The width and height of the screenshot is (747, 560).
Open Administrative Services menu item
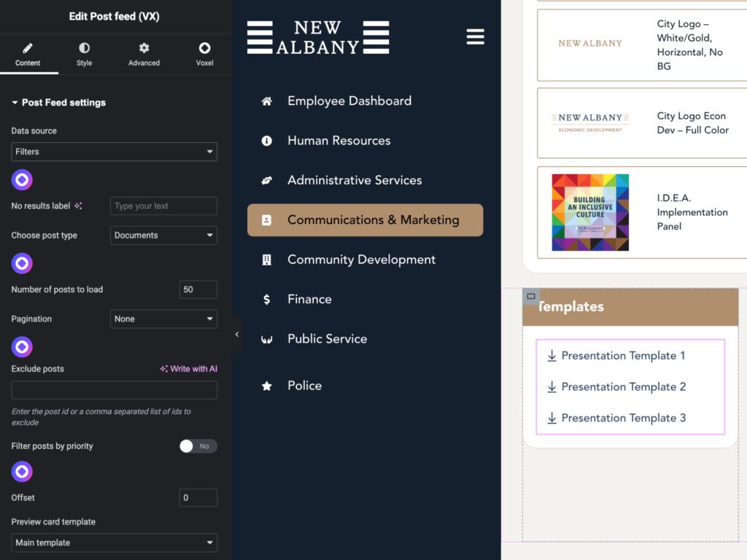pyautogui.click(x=355, y=180)
